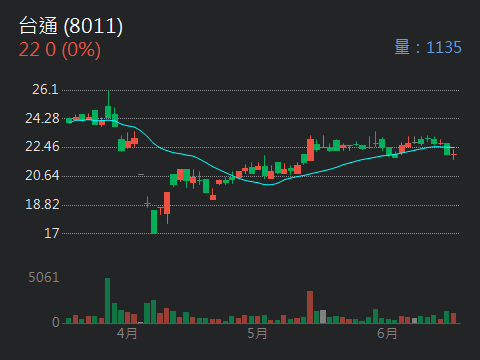Screen dimensions: 480x360
Task: Click the price change text 22 0 (0%)
Action: coord(60,50)
